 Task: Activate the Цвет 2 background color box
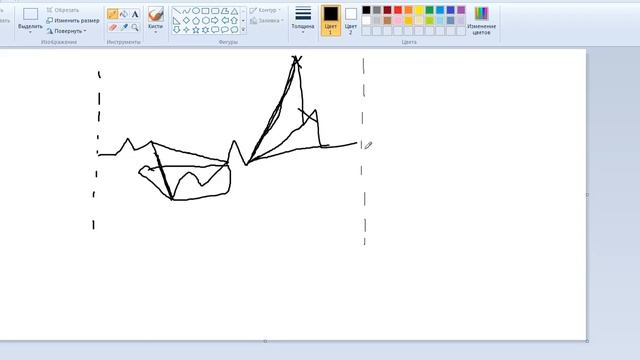point(351,20)
